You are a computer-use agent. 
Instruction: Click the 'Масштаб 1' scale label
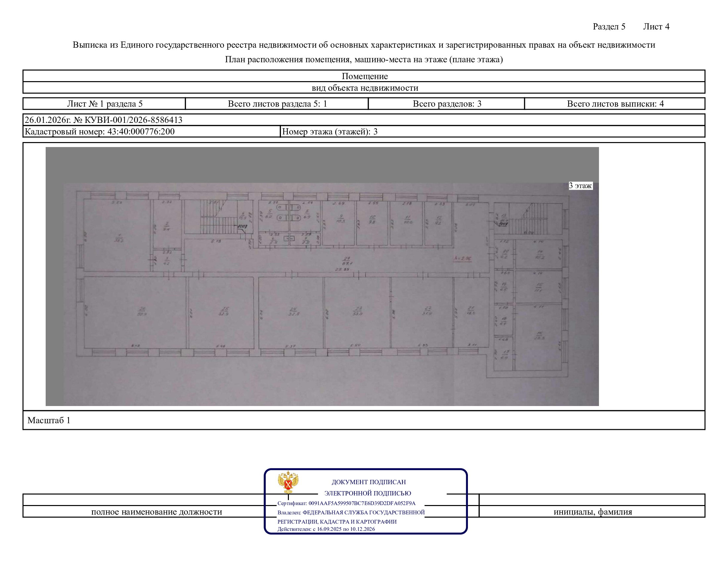pos(49,420)
